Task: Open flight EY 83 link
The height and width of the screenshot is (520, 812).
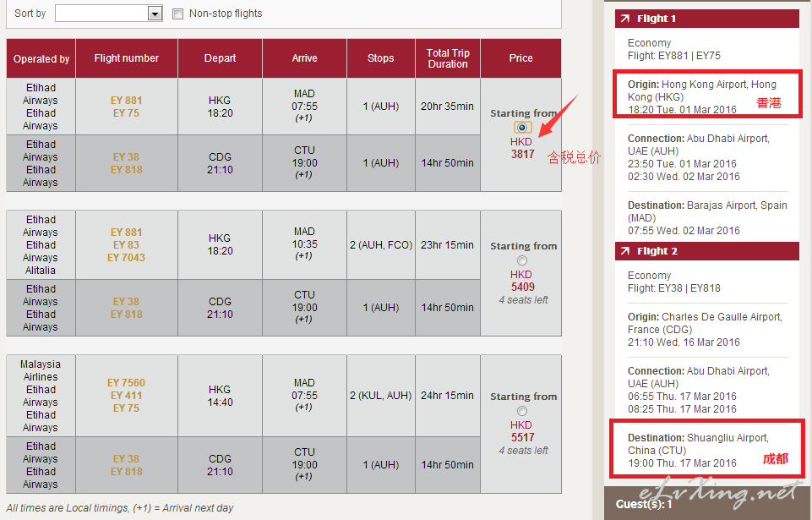Action: point(127,244)
